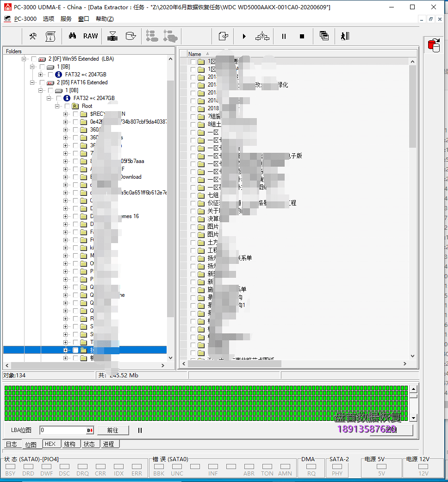448x482 pixels.
Task: Click the small pause beside 前往
Action: pos(140,430)
